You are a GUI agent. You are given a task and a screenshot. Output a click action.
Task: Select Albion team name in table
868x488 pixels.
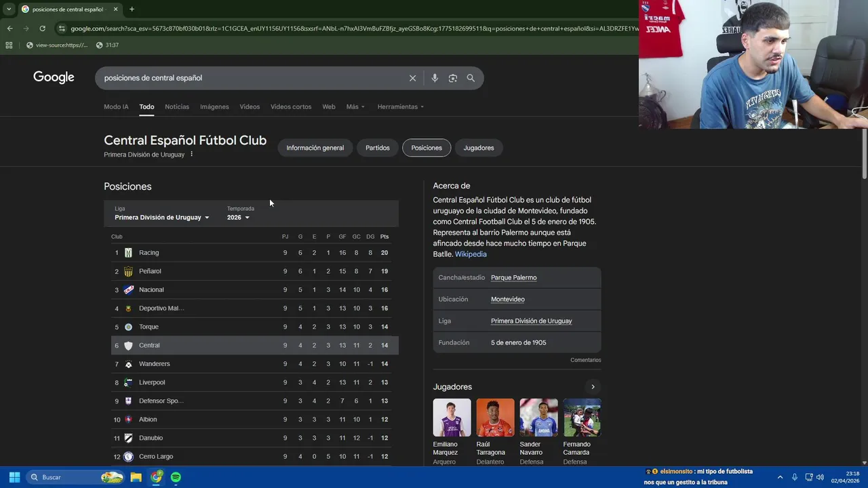[x=148, y=420]
